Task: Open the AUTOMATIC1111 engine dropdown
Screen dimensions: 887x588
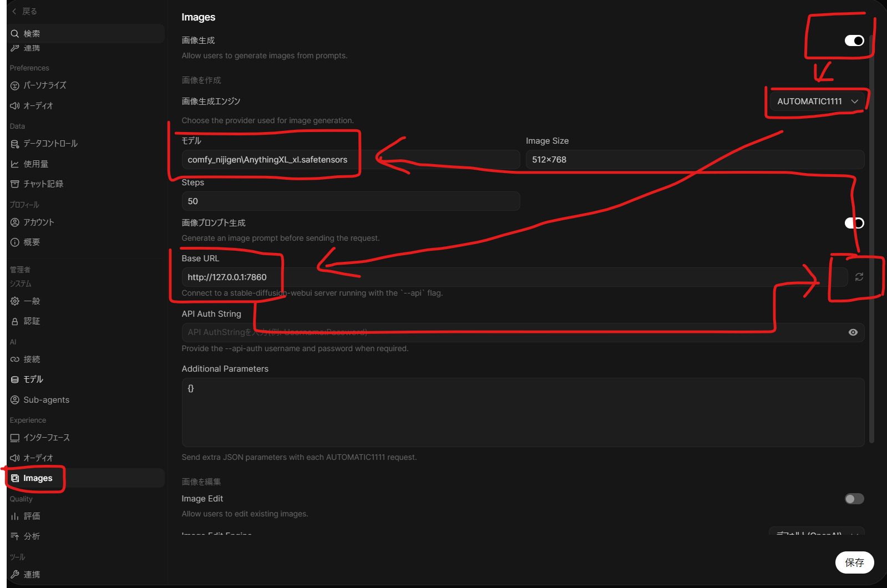Action: point(817,102)
